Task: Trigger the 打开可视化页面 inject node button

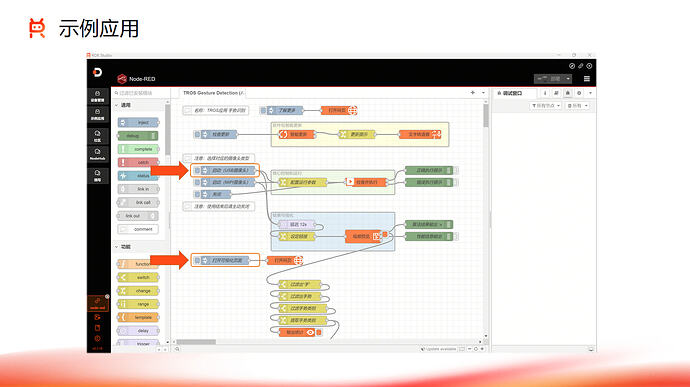Action: coord(197,261)
